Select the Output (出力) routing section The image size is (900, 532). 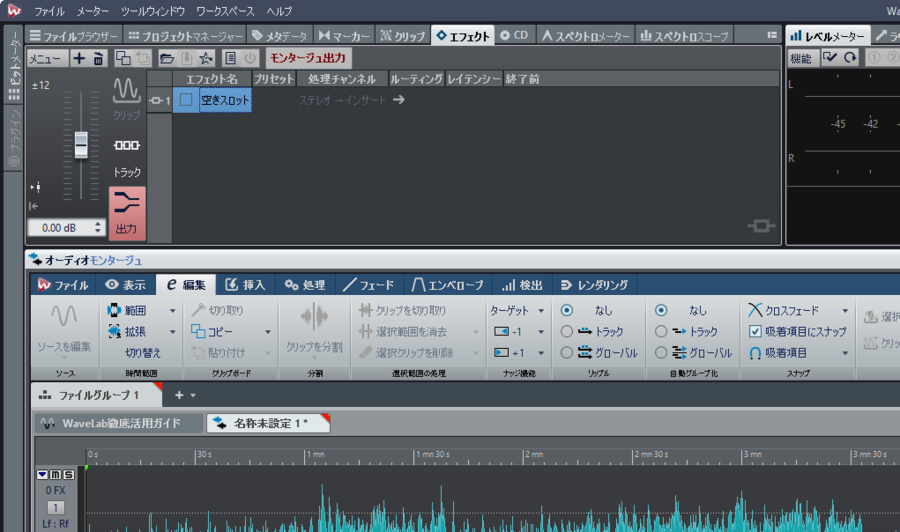(127, 213)
